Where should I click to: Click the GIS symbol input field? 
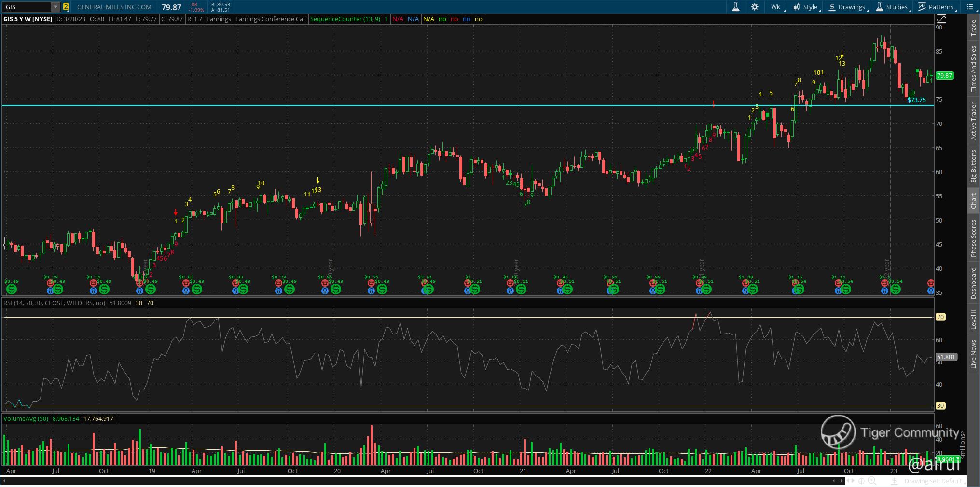pos(27,7)
